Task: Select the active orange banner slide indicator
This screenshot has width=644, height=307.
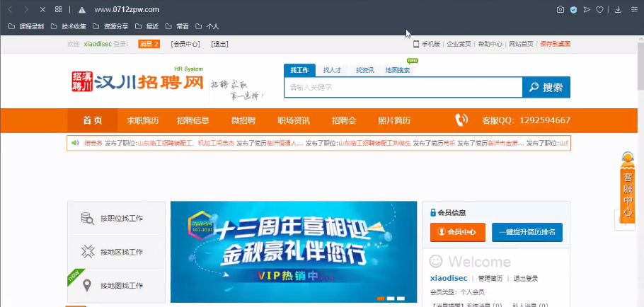Action: [381, 299]
